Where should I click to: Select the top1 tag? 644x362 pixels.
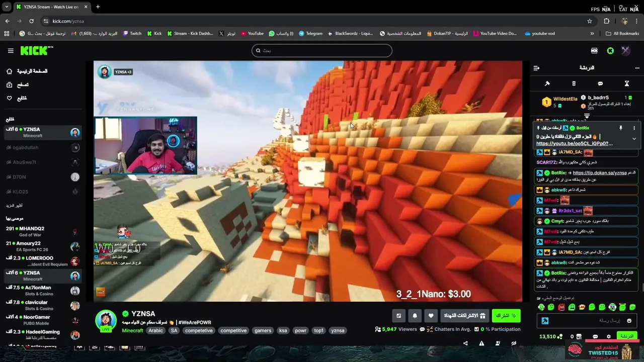pos(318,331)
